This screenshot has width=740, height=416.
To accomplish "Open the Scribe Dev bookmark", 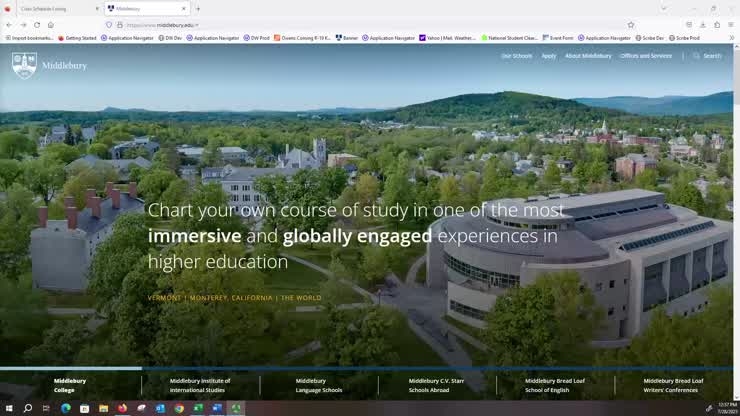I will (649, 38).
